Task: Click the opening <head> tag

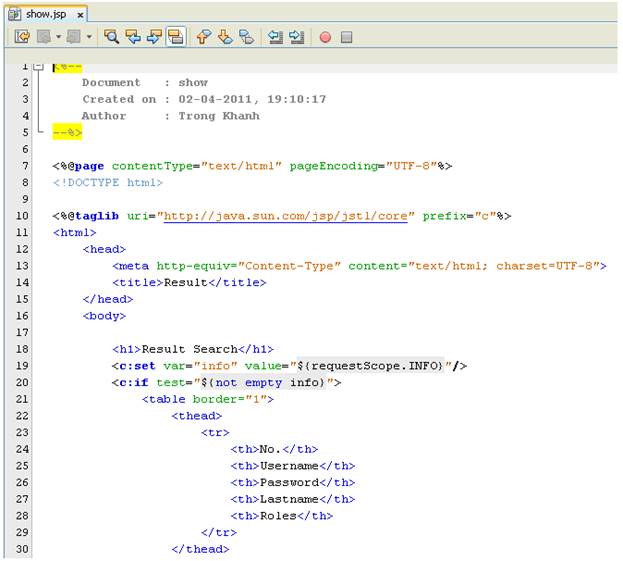Action: click(104, 250)
